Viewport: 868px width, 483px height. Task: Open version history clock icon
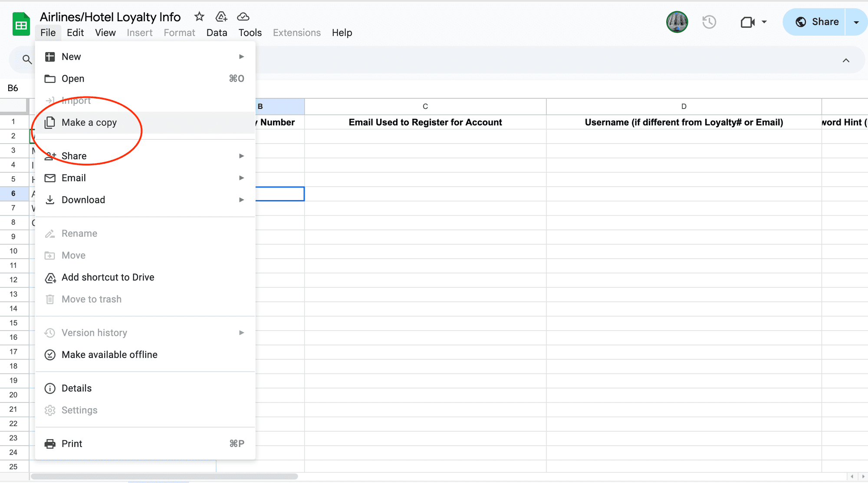pos(709,22)
